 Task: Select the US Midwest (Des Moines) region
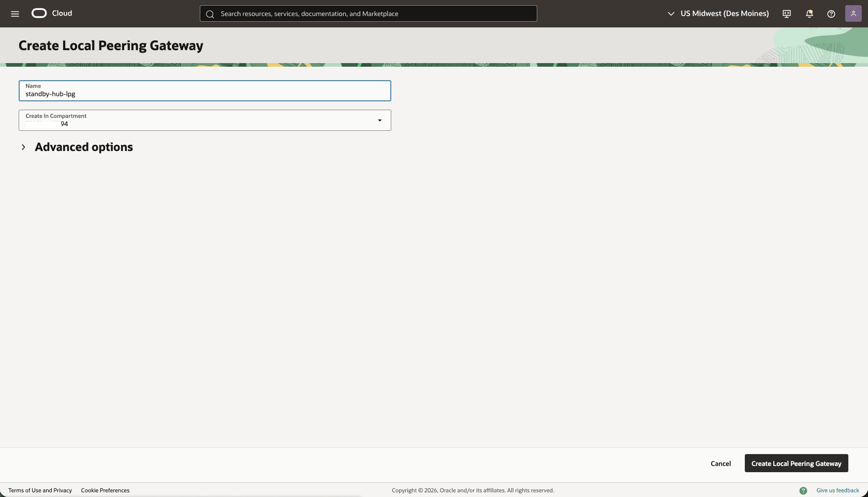(x=724, y=13)
